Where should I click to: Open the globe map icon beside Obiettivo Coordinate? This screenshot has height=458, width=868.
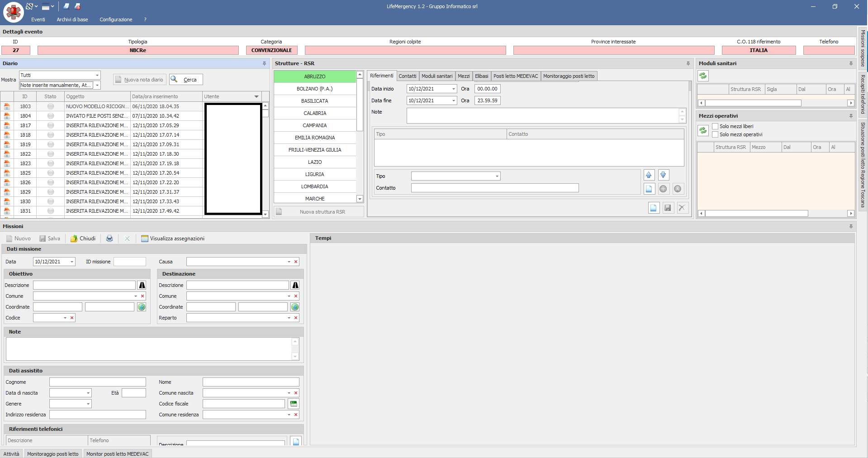click(x=142, y=307)
